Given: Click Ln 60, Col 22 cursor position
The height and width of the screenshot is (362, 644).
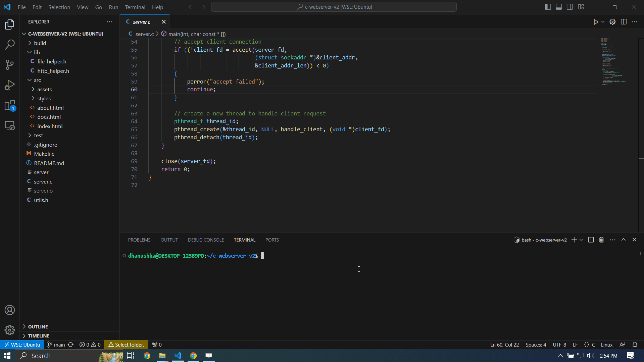Looking at the screenshot, I should [504, 345].
